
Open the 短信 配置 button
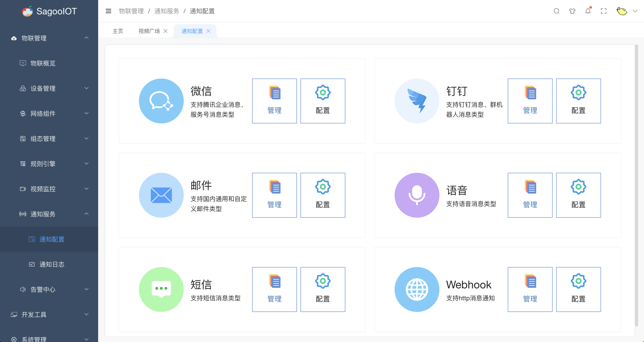coord(322,289)
